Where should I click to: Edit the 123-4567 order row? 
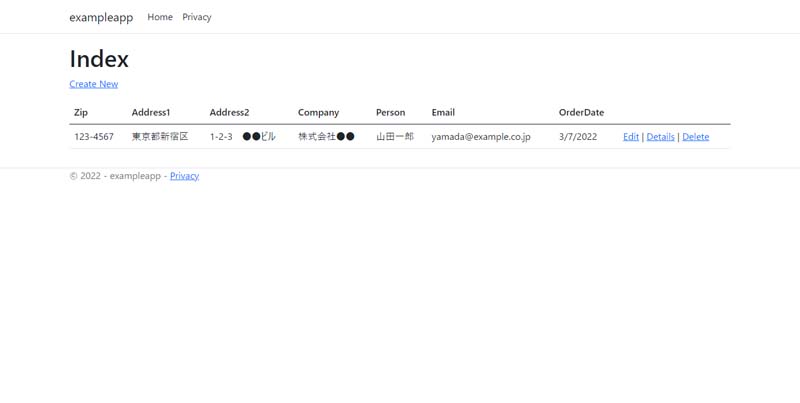click(x=631, y=137)
